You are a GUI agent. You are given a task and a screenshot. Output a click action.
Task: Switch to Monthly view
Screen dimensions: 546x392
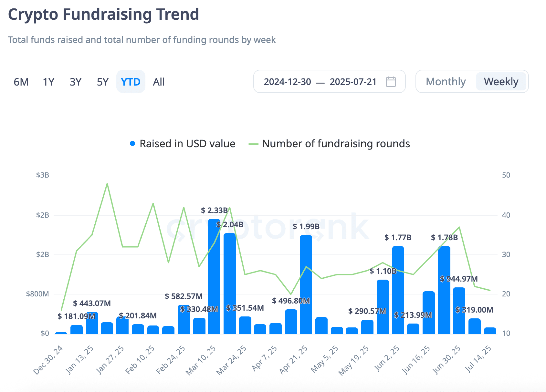click(446, 82)
